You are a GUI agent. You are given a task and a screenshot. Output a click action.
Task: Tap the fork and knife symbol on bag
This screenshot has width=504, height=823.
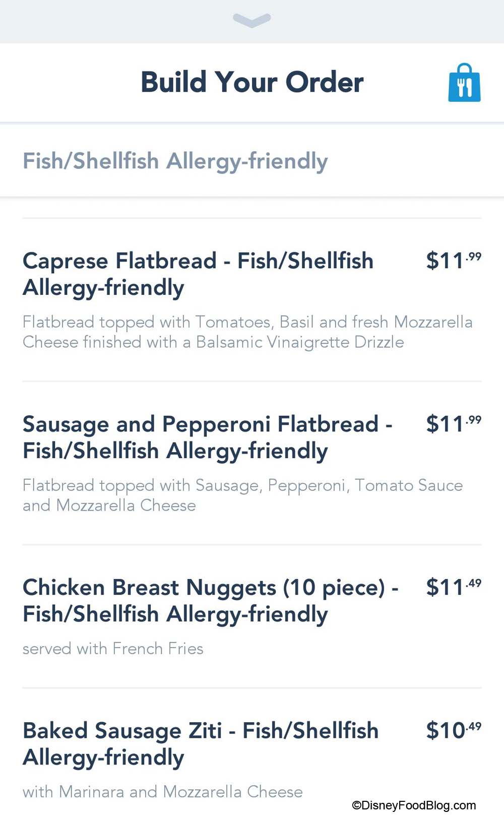(x=464, y=88)
